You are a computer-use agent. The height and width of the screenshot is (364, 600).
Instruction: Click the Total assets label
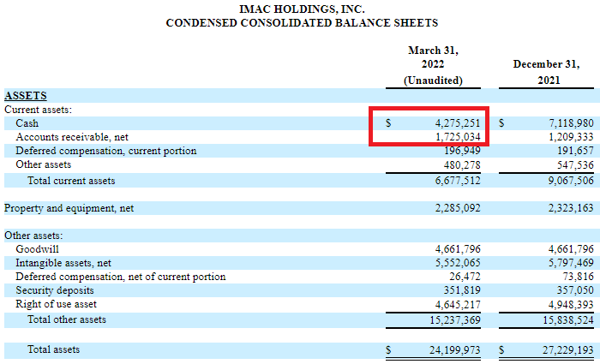tap(53, 349)
